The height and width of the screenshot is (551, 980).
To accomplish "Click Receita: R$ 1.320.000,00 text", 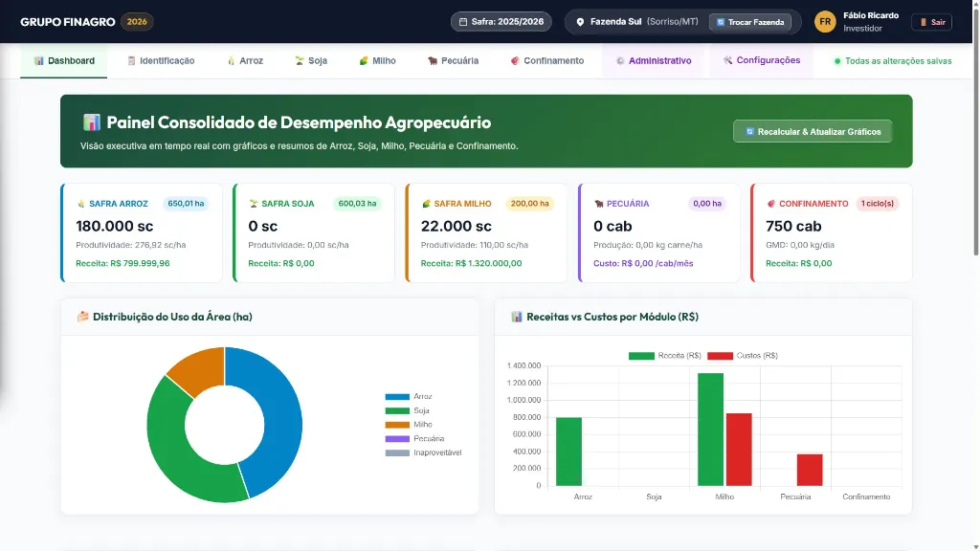I will [471, 264].
